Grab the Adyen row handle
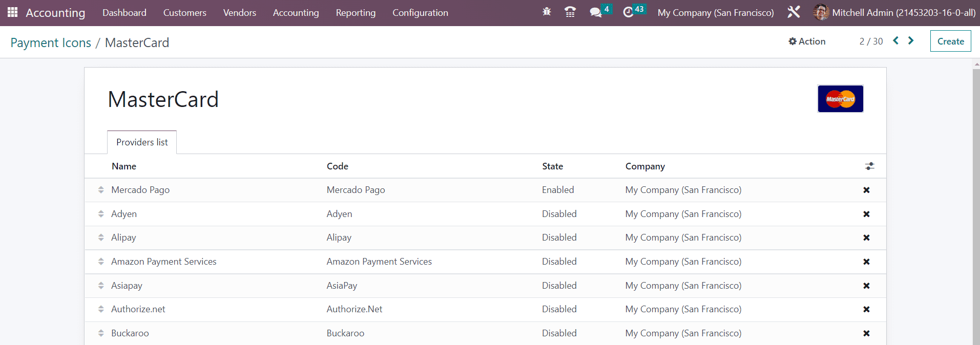Screen dimensions: 980x345 coord(101,214)
